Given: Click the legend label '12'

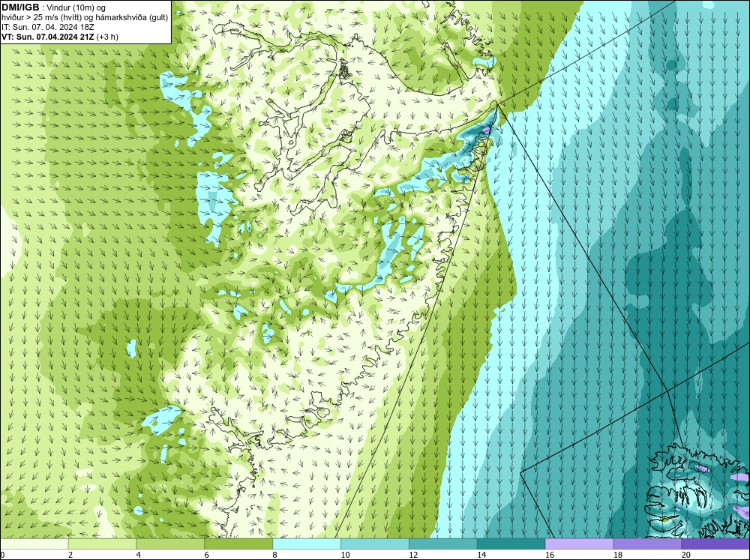Looking at the screenshot, I should tap(413, 555).
